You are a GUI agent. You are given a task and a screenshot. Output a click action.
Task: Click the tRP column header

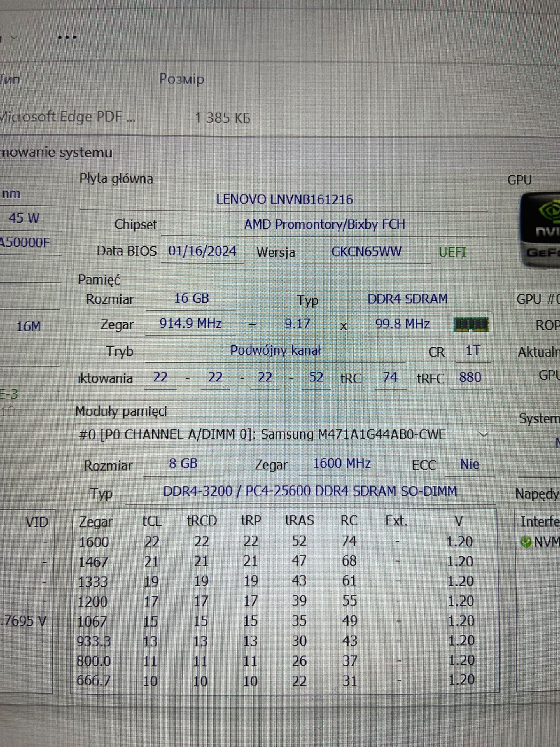(x=251, y=521)
